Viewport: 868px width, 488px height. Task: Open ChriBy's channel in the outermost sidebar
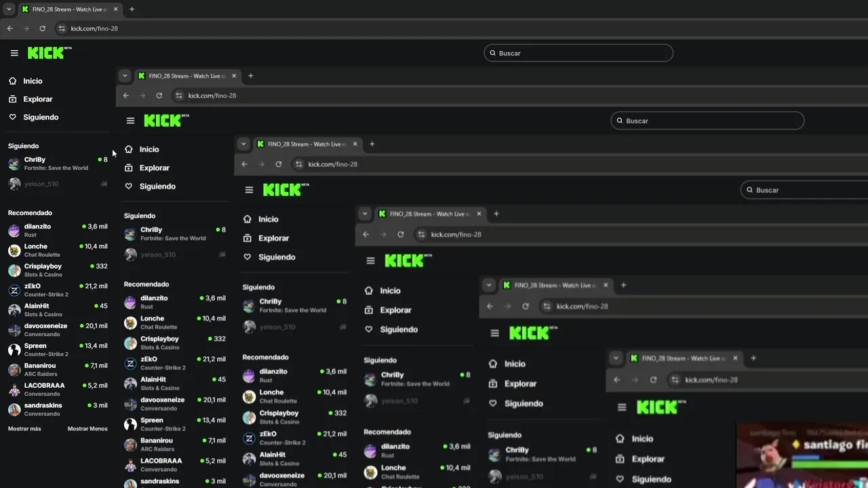(x=58, y=163)
